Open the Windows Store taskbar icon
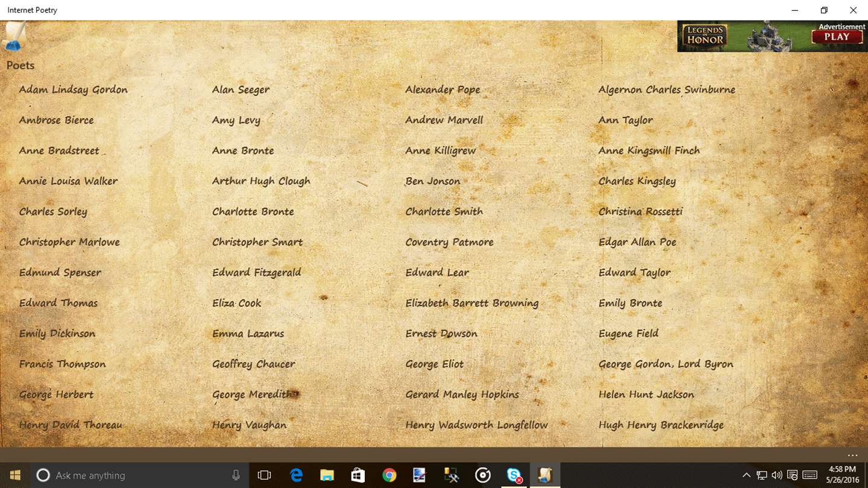This screenshot has height=488, width=868. point(358,475)
